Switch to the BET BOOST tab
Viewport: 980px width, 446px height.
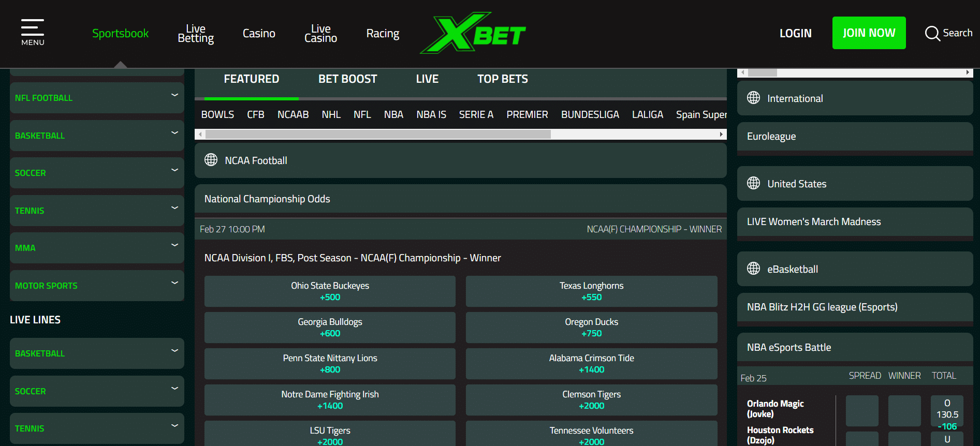pyautogui.click(x=347, y=79)
